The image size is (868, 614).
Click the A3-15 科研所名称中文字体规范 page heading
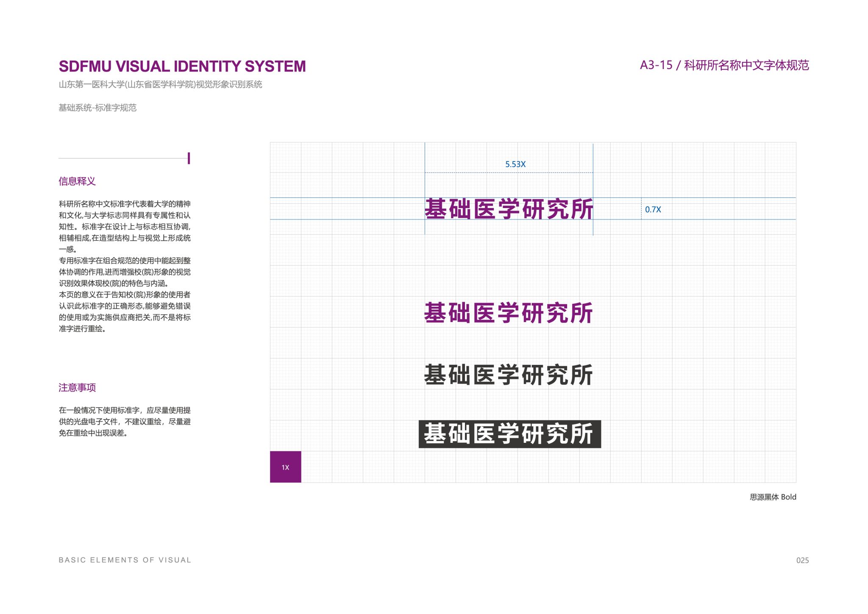pos(724,65)
